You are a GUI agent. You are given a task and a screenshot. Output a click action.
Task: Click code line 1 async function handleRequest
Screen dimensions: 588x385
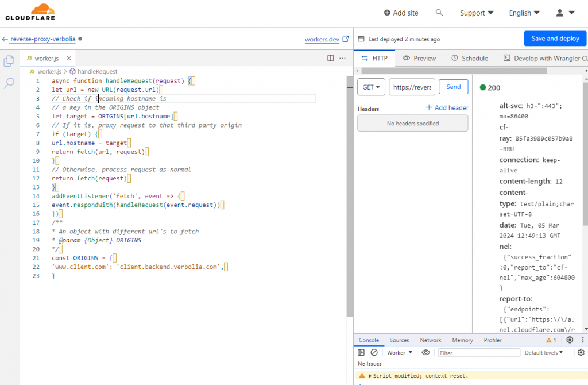pyautogui.click(x=123, y=80)
